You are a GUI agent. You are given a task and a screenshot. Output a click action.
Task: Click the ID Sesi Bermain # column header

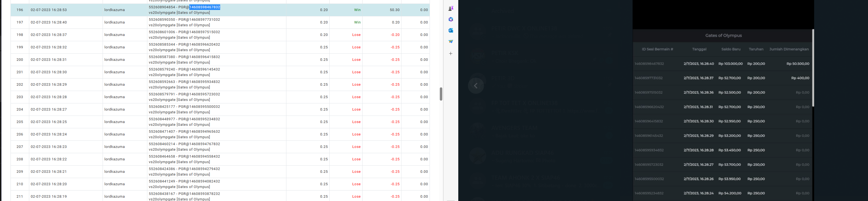pos(657,49)
